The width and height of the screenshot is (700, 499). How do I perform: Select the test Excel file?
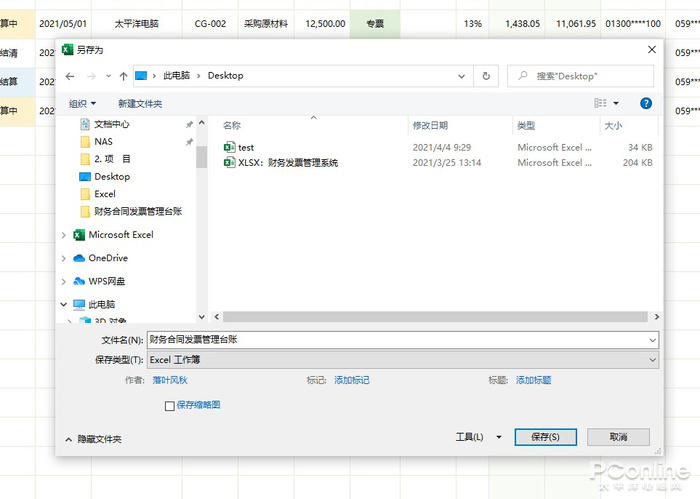click(x=246, y=147)
